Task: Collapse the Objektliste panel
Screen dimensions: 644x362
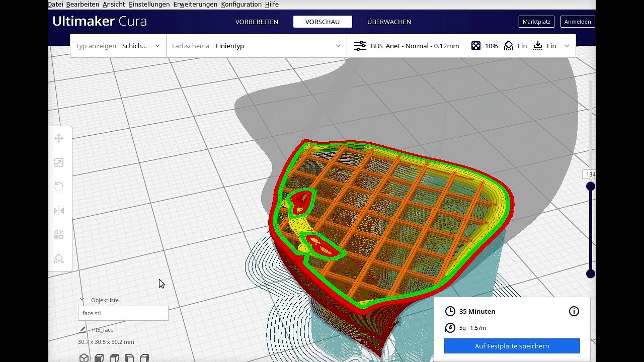Action: tap(82, 300)
